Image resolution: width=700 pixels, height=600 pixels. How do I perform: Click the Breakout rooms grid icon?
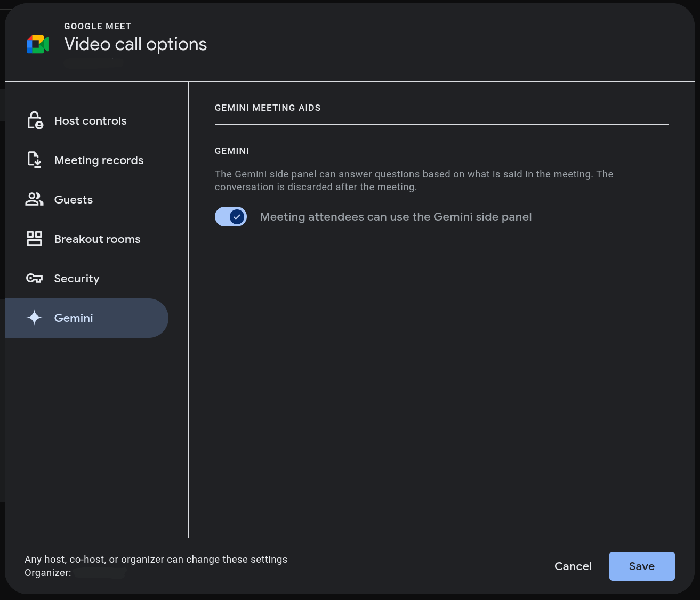(34, 239)
